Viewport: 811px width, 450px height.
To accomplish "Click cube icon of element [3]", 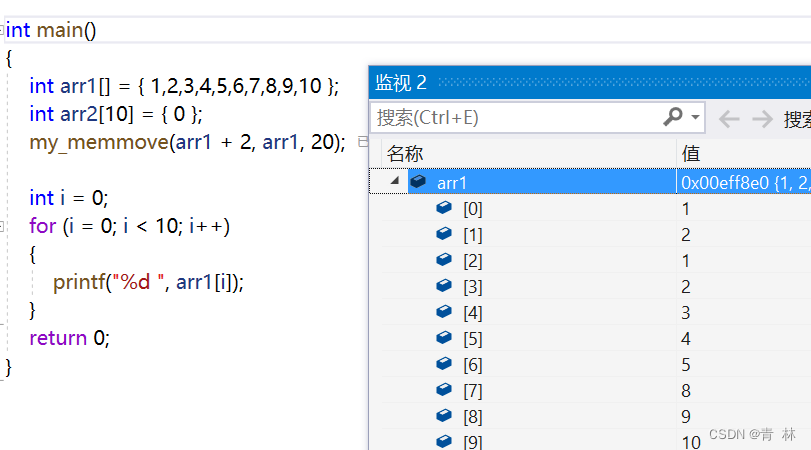I will coord(444,286).
